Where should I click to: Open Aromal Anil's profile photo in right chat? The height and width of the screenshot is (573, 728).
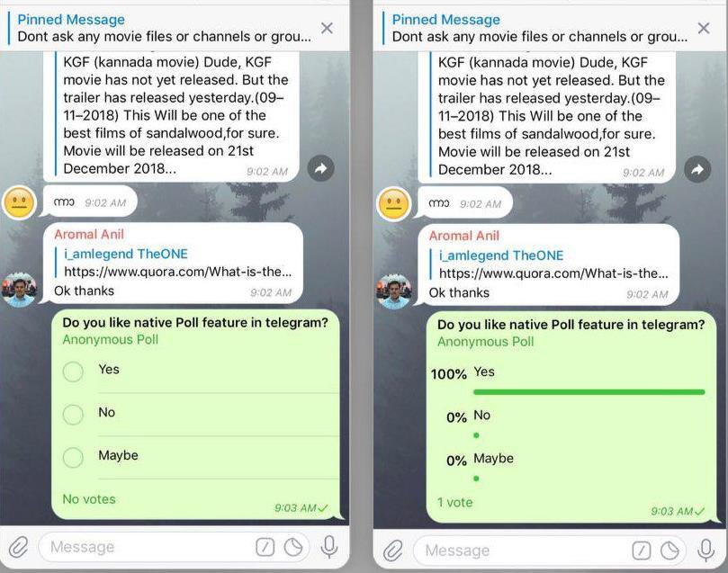[394, 291]
